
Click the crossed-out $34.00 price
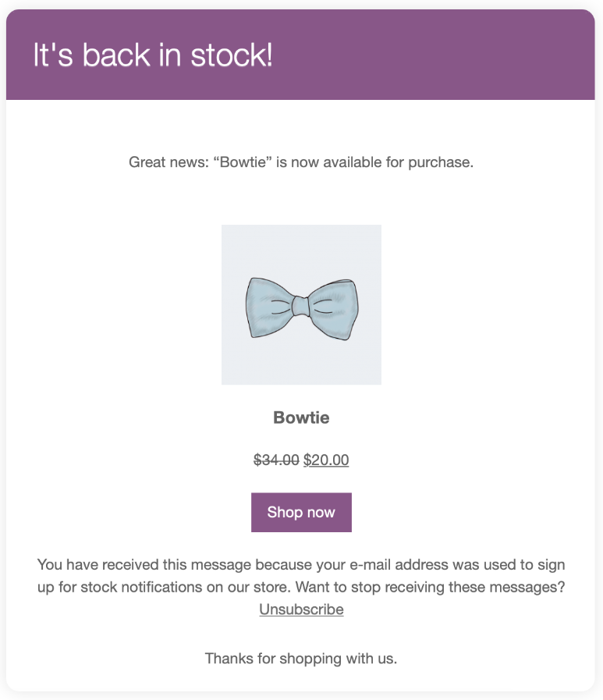(276, 460)
